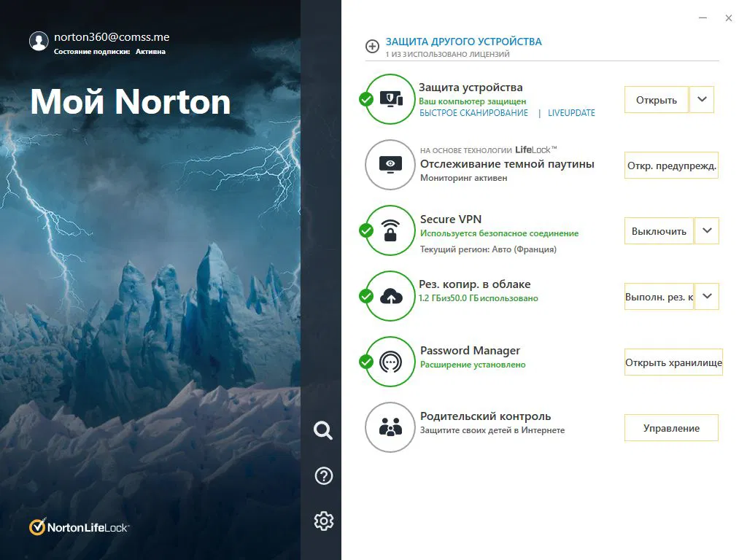Viewport: 747px width, 560px height.
Task: Select the Secure VPN padlock icon
Action: (390, 230)
